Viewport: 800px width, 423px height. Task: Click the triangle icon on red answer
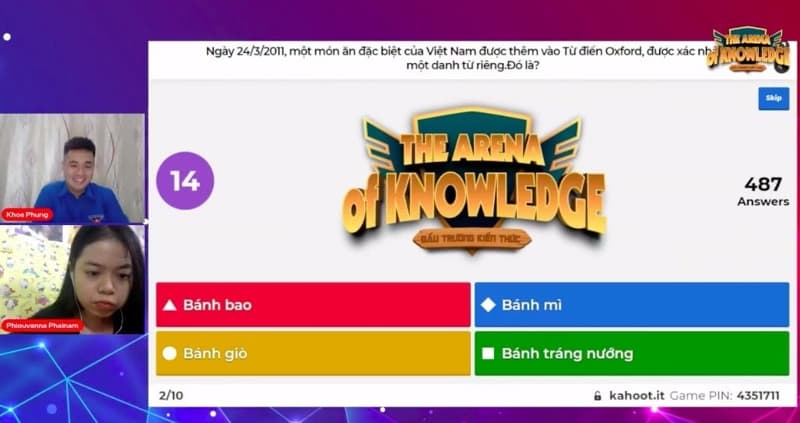click(x=169, y=305)
